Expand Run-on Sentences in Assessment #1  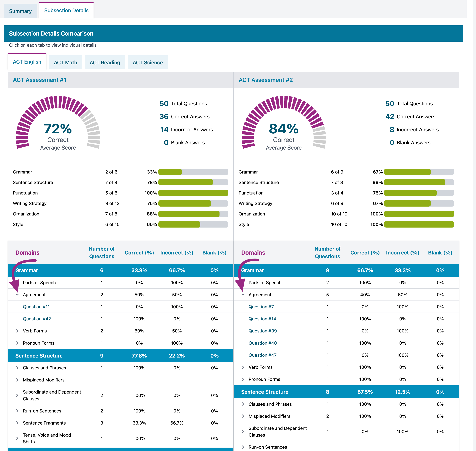(17, 411)
